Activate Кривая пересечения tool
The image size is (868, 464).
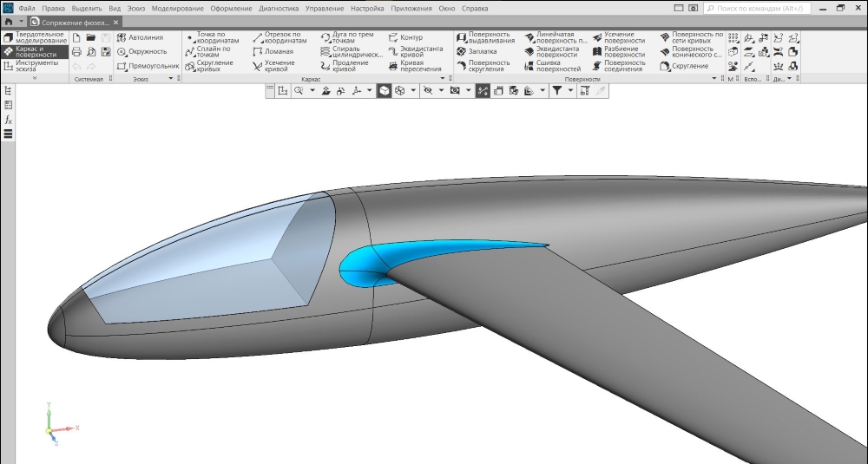pos(415,66)
